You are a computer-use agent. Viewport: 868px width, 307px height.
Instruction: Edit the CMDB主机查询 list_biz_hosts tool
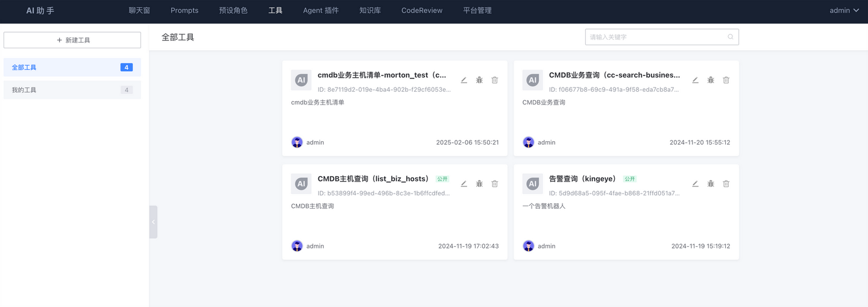coord(464,184)
